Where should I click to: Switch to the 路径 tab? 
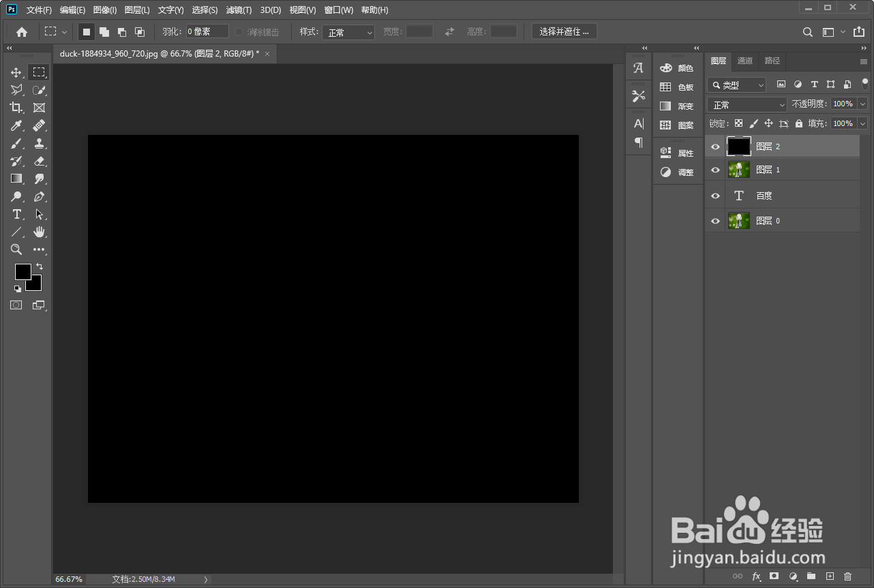point(772,61)
